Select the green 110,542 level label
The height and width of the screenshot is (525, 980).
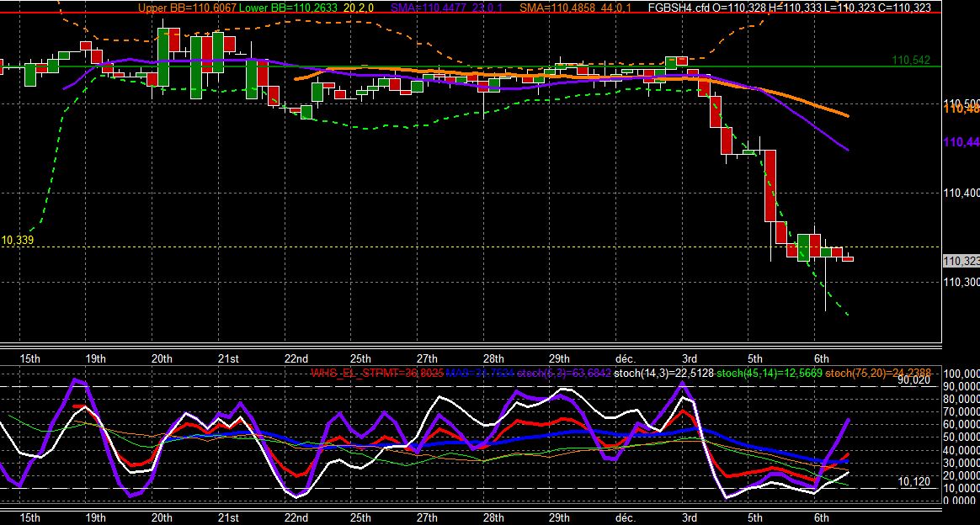click(x=911, y=60)
